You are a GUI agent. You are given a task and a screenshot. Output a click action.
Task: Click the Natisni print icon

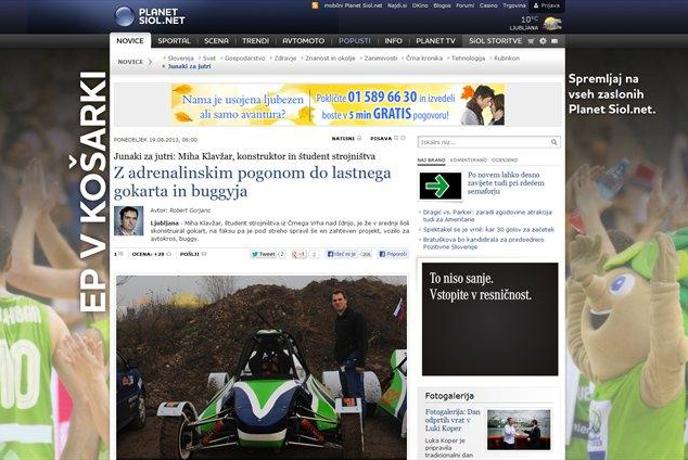coord(359,138)
